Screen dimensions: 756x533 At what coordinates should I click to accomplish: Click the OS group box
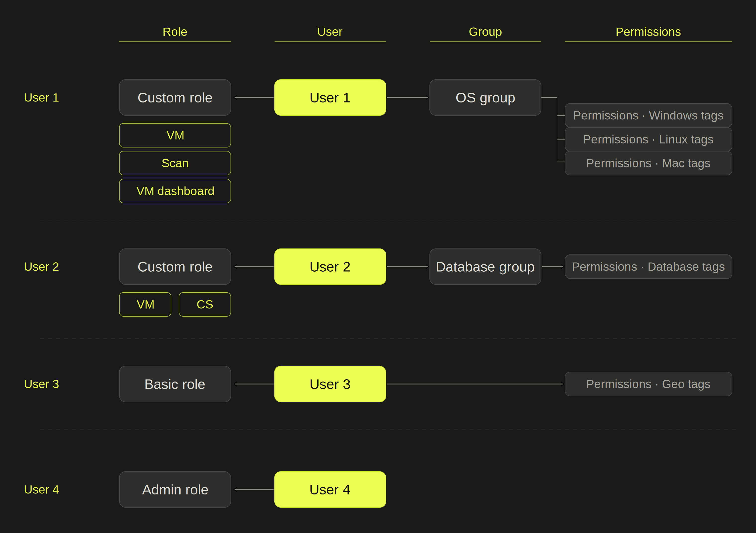(x=485, y=97)
